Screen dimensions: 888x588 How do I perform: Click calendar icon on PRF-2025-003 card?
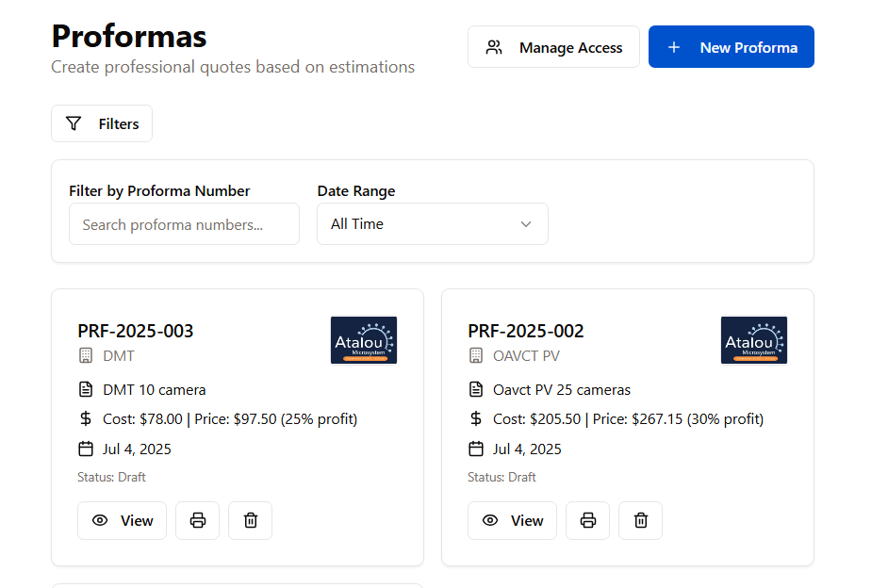click(86, 449)
